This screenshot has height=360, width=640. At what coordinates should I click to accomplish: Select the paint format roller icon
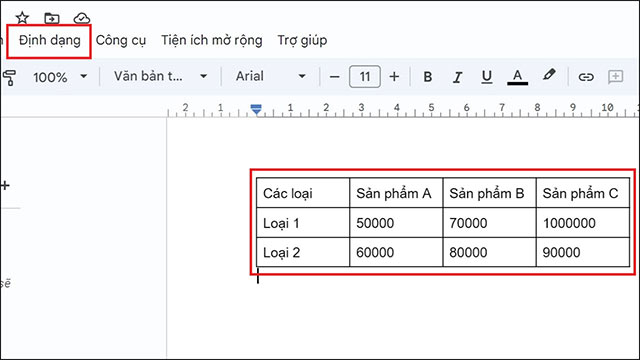[x=10, y=77]
